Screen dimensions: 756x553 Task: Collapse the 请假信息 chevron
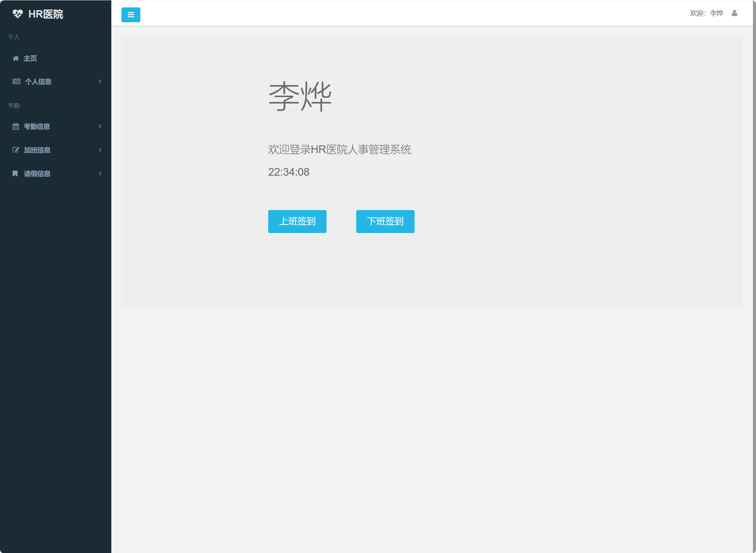coord(100,174)
